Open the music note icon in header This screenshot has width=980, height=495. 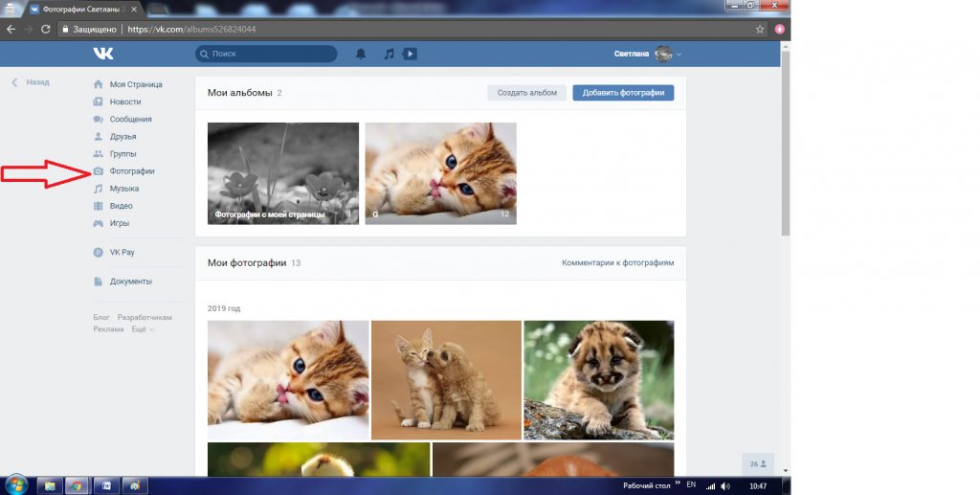pyautogui.click(x=389, y=54)
